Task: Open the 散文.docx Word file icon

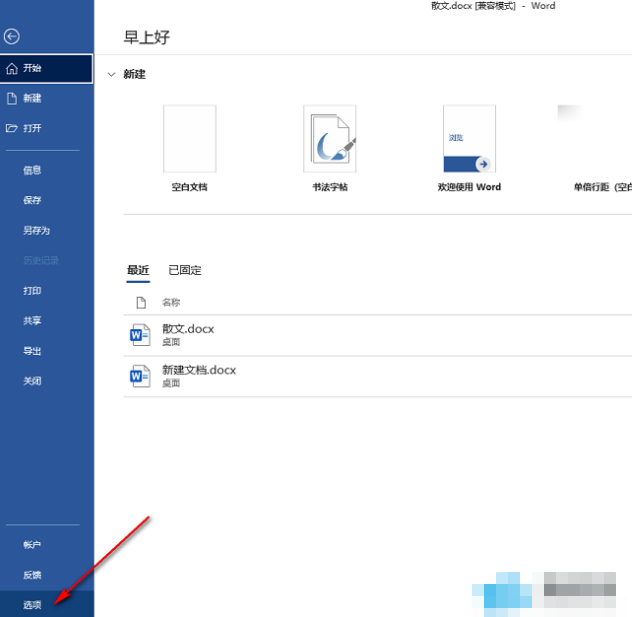Action: coord(140,335)
